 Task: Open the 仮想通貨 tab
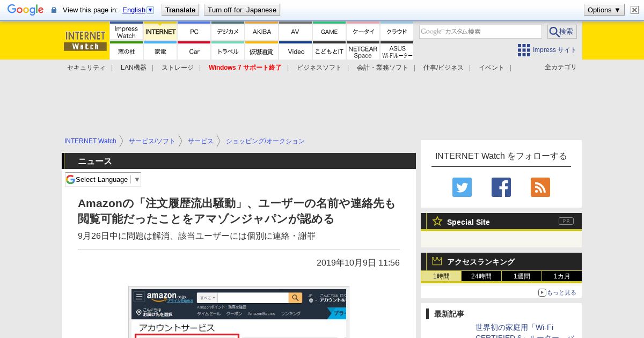point(261,51)
